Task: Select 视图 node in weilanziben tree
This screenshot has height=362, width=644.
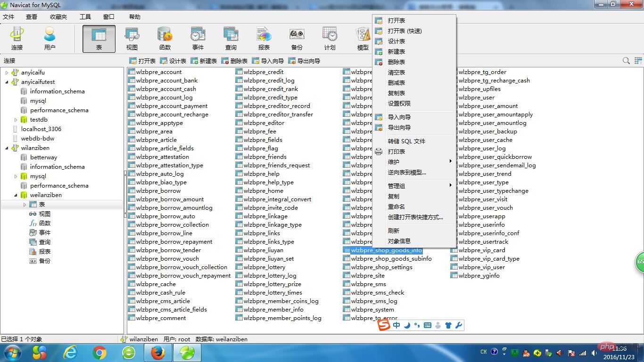Action: [x=44, y=214]
